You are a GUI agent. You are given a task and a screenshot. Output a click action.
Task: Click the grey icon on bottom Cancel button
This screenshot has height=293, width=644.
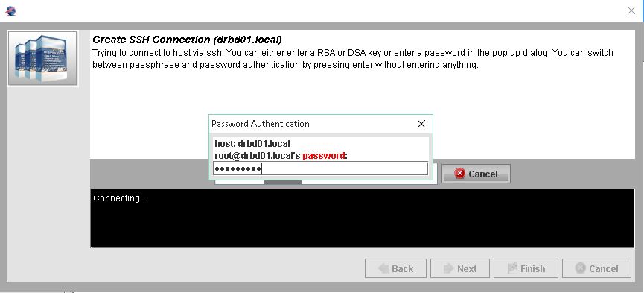pos(580,268)
